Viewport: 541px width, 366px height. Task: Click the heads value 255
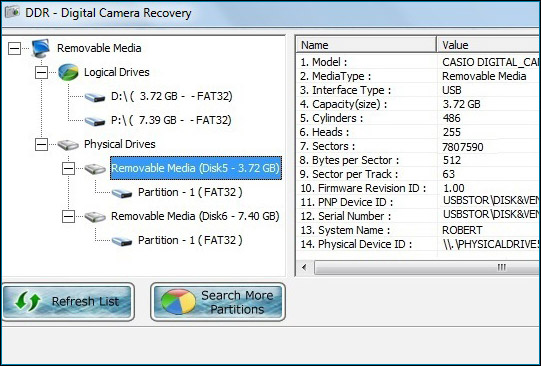pyautogui.click(x=452, y=132)
